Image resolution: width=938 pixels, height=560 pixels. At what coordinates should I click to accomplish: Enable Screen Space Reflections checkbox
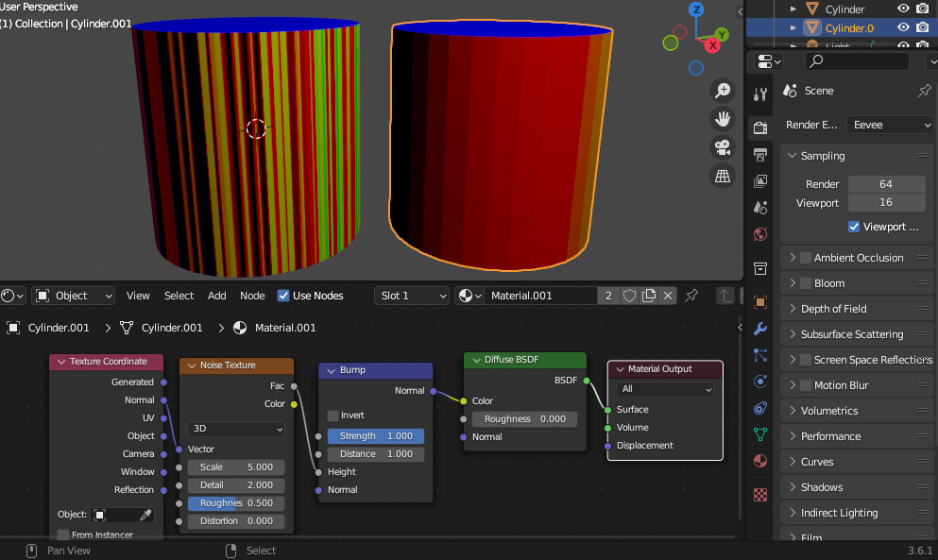coord(806,360)
